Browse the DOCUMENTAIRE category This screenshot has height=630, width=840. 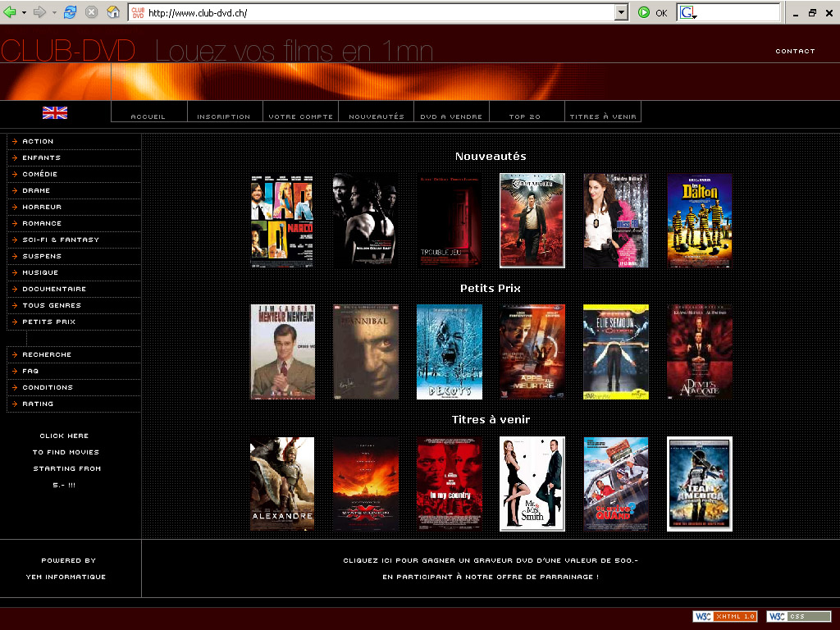click(74, 290)
